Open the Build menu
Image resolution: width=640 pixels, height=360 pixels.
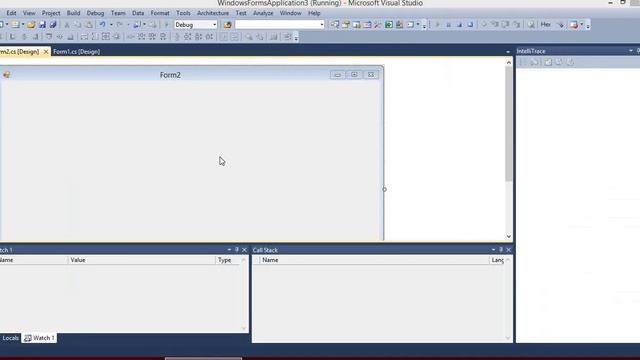[73, 13]
